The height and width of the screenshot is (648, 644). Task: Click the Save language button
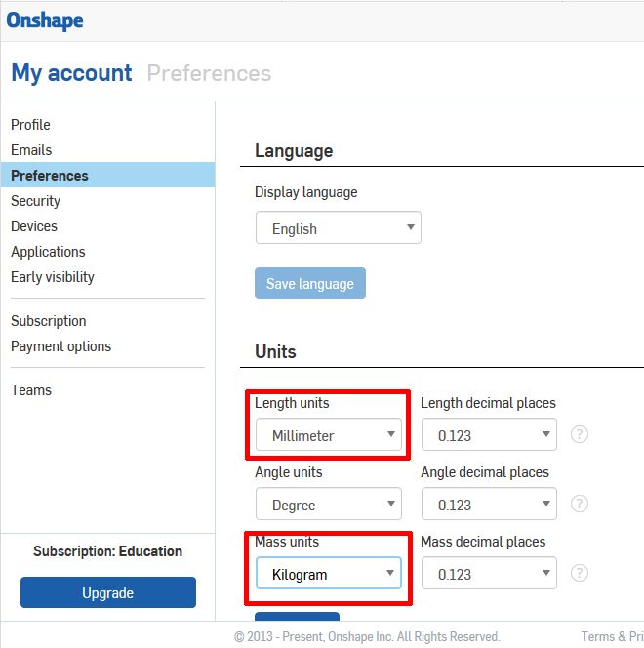pos(310,283)
